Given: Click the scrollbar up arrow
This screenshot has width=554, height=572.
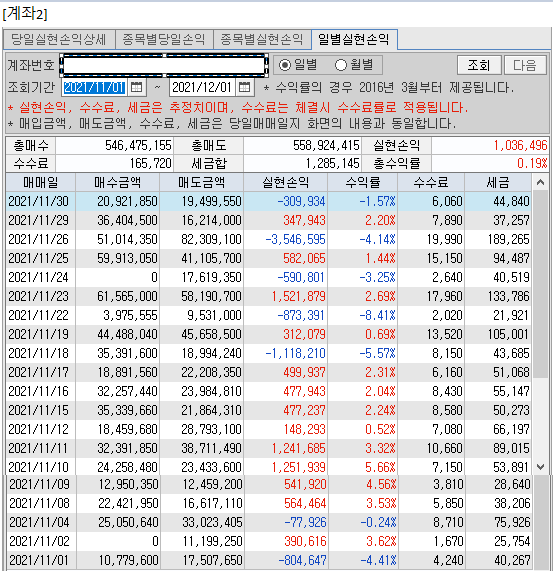Looking at the screenshot, I should point(540,182).
